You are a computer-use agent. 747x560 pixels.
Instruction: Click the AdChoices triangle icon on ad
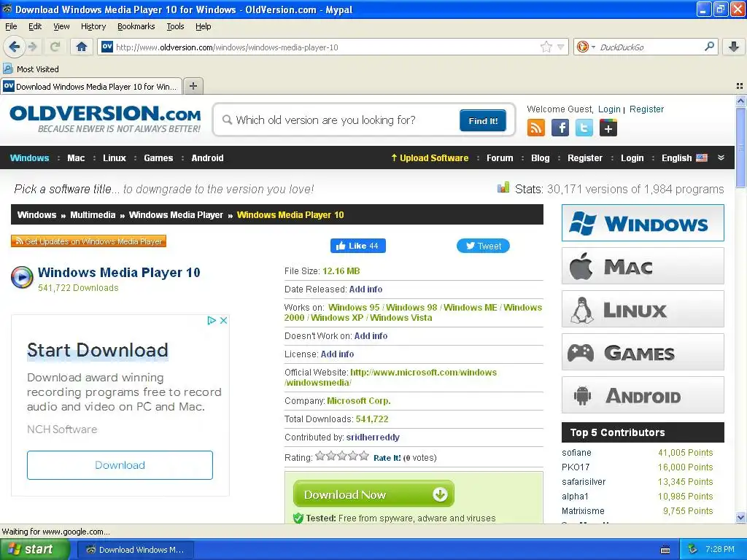tap(212, 321)
